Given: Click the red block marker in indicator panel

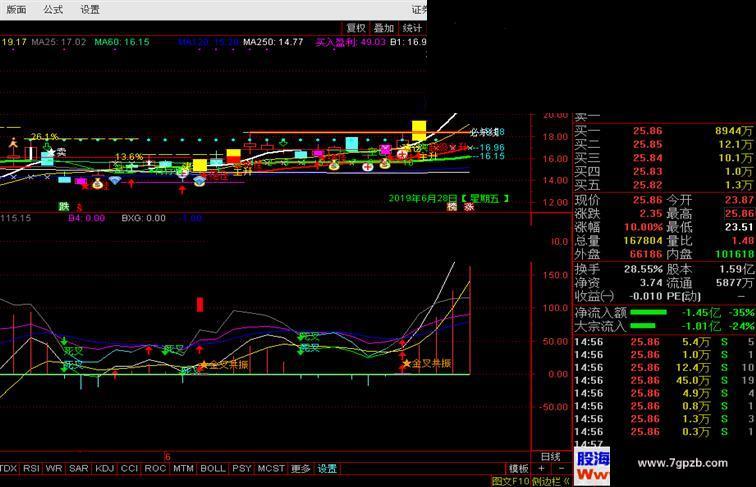Looking at the screenshot, I should pyautogui.click(x=200, y=304).
